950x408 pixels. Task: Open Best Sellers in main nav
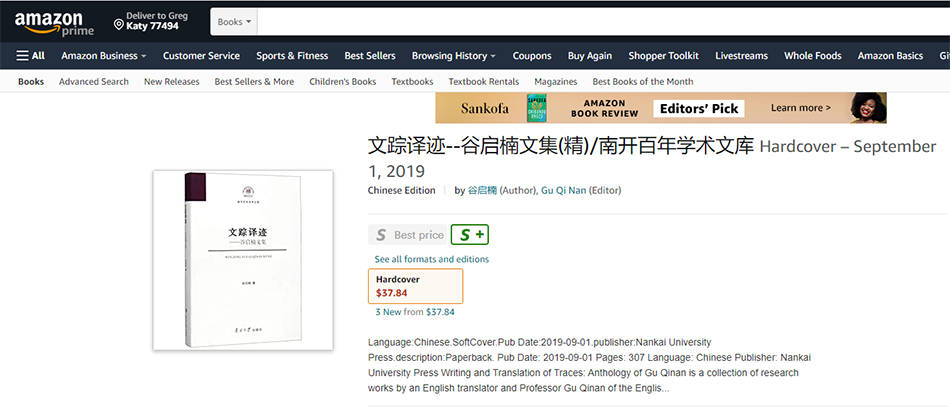(x=370, y=56)
